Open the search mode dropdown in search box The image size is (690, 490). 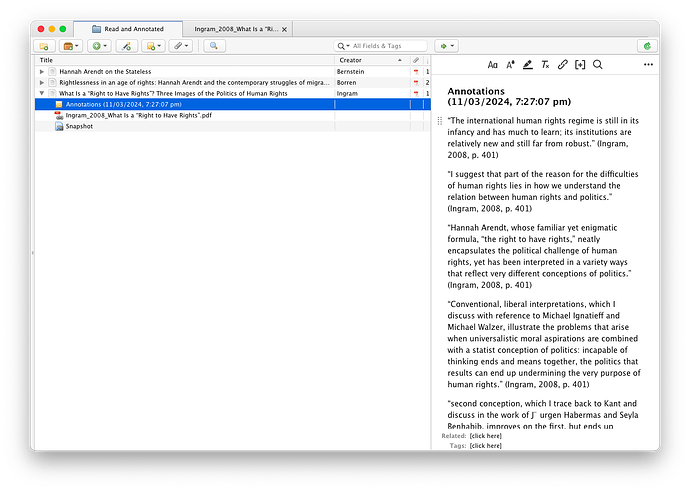pos(343,46)
